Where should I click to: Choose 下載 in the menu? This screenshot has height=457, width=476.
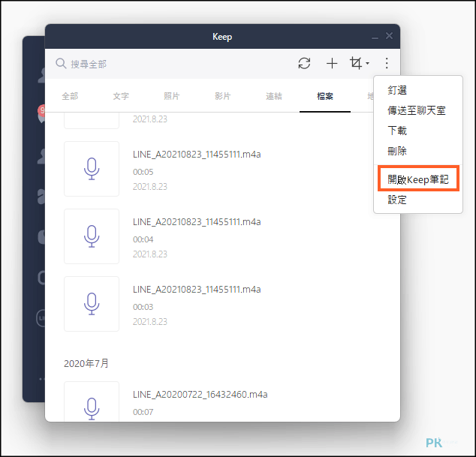point(397,131)
